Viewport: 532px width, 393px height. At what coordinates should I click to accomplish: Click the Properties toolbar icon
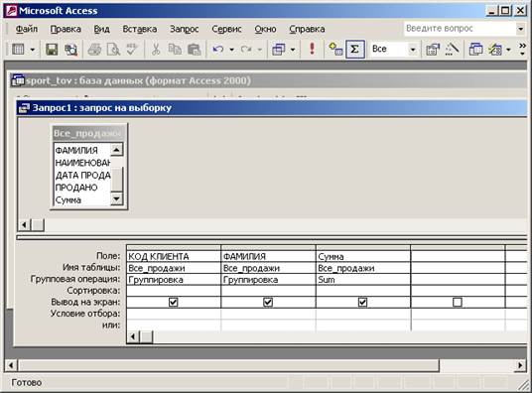(x=433, y=50)
